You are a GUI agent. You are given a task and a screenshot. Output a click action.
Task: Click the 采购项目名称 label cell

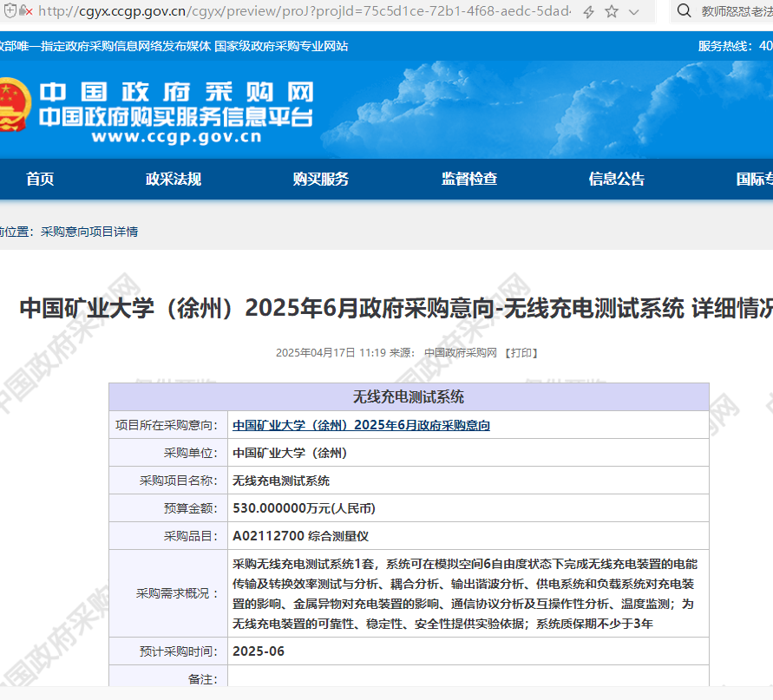[168, 481]
